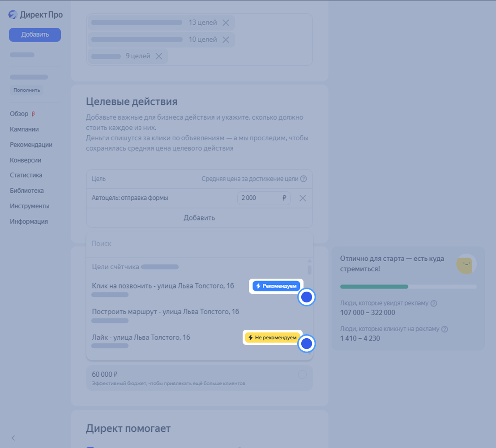
Task: Remove the 13 целей goal chip
Action: [226, 23]
